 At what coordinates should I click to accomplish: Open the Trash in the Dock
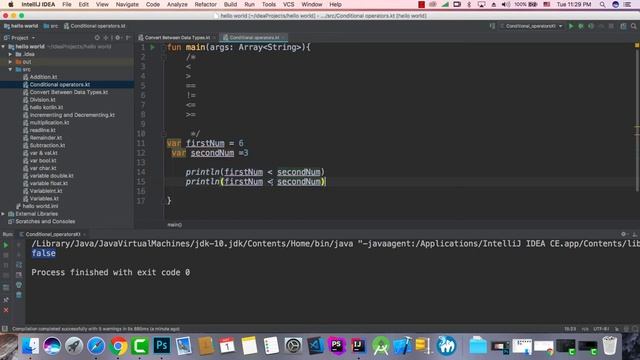point(609,346)
